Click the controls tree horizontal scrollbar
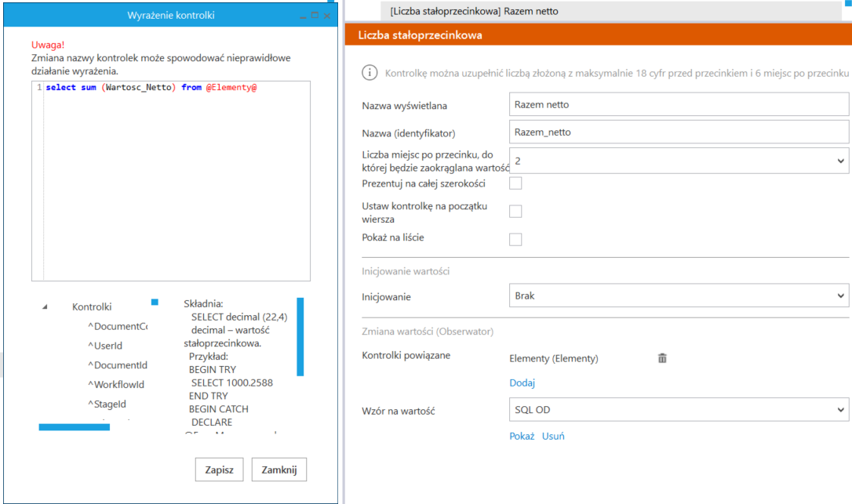Viewport: 852px width, 504px height. [x=74, y=427]
